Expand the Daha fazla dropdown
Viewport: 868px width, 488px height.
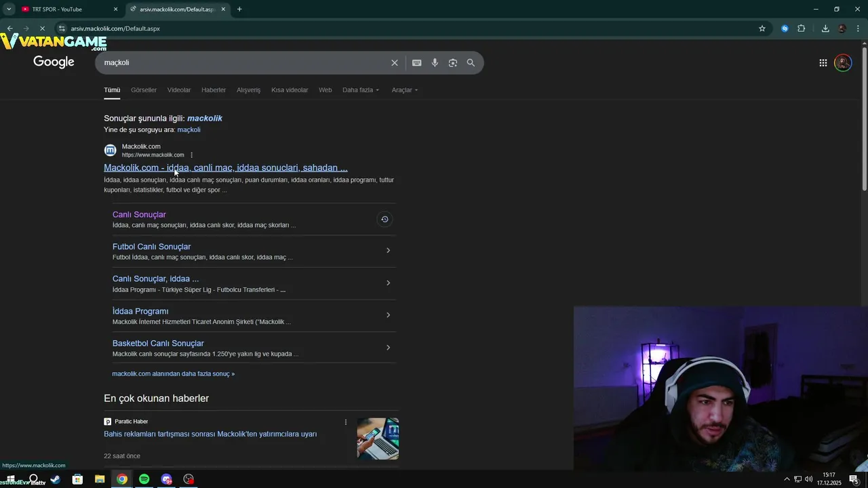tap(361, 90)
